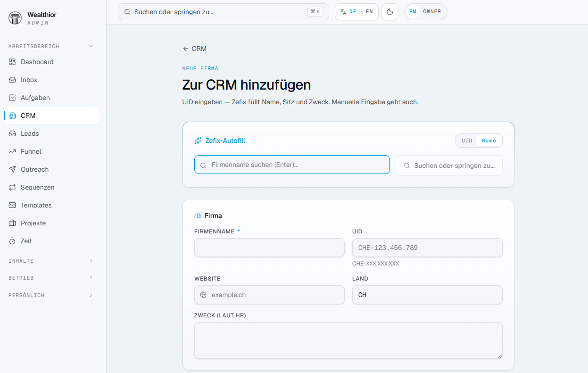The image size is (588, 373).
Task: Click the Wealthior ADMIN brand title
Action: coord(42,18)
